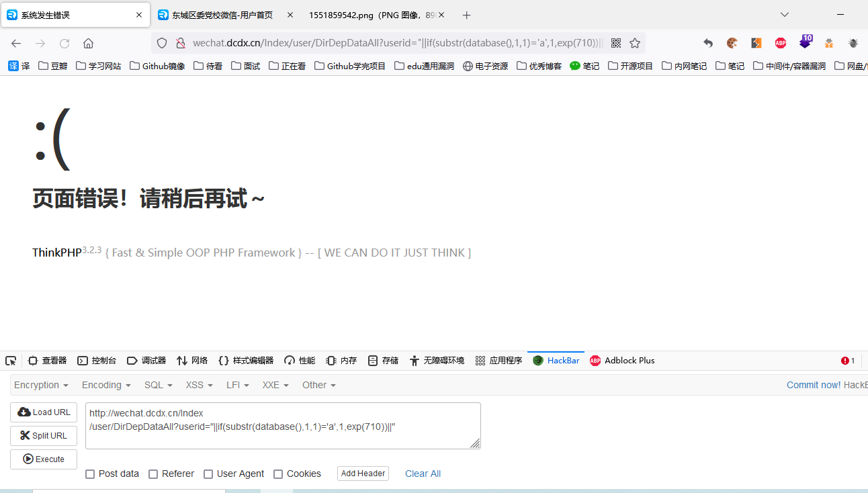This screenshot has height=493, width=868.
Task: Open the 性能 performance panel
Action: [x=300, y=361]
